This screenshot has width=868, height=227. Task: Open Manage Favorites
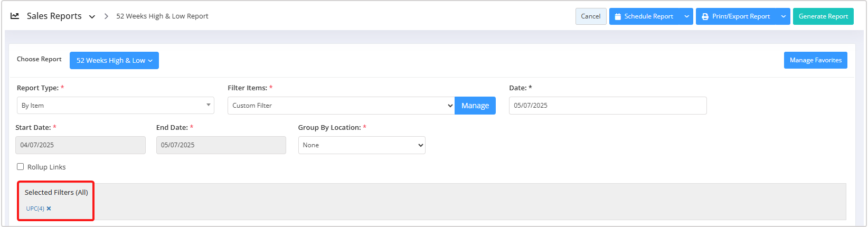coord(816,60)
